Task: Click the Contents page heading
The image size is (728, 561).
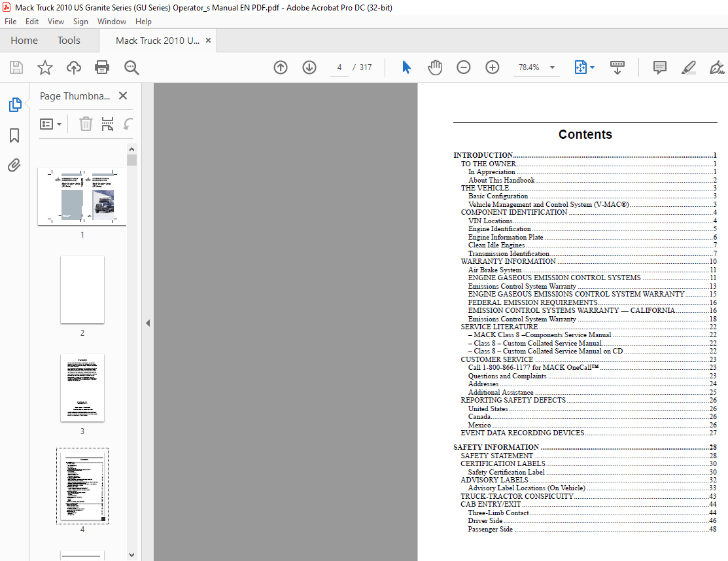Action: tap(585, 134)
